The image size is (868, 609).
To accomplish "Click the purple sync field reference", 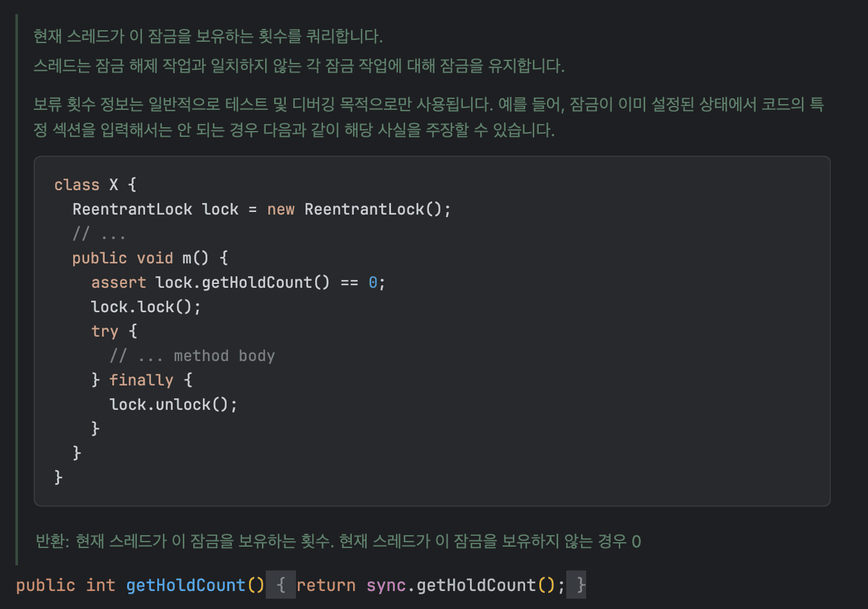I will pos(386,585).
